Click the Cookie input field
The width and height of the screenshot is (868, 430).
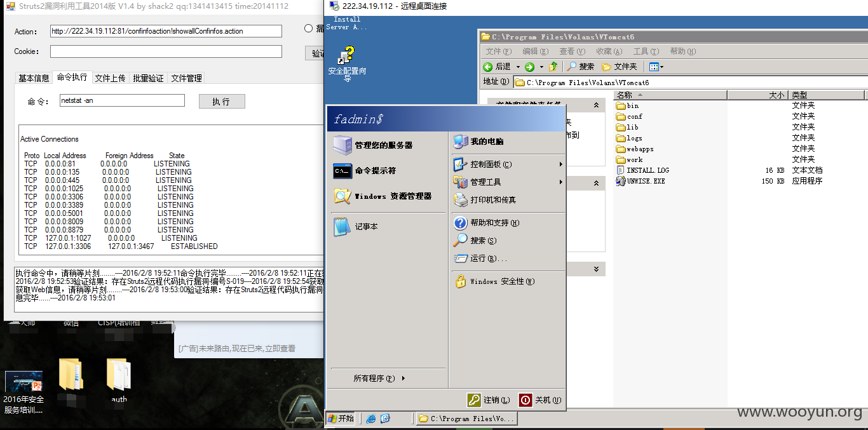point(166,51)
